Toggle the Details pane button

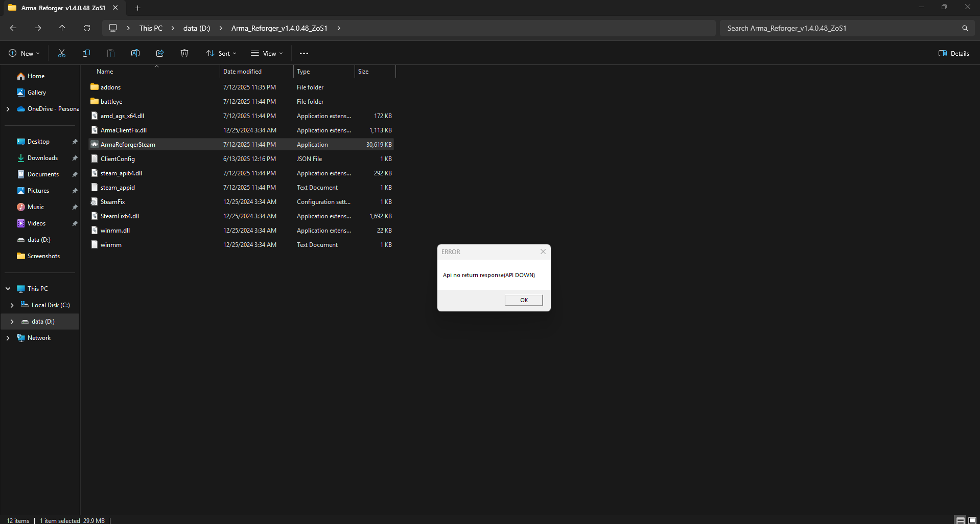[953, 53]
